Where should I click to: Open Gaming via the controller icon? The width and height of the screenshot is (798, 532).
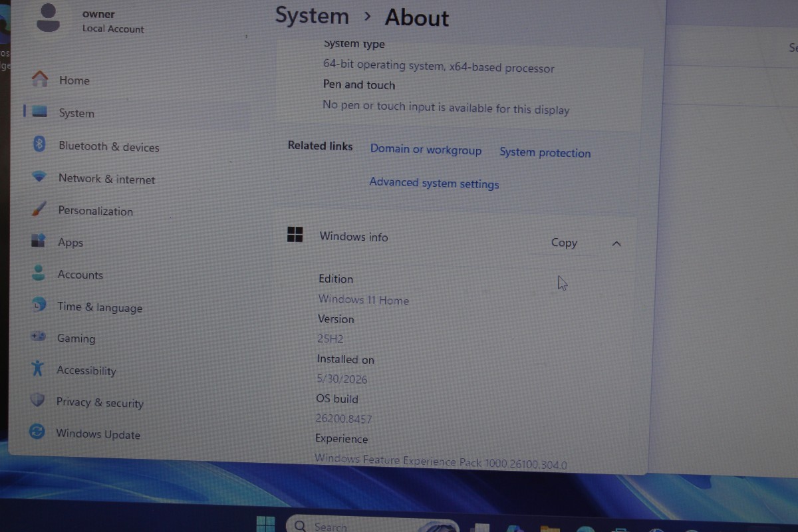pyautogui.click(x=38, y=336)
